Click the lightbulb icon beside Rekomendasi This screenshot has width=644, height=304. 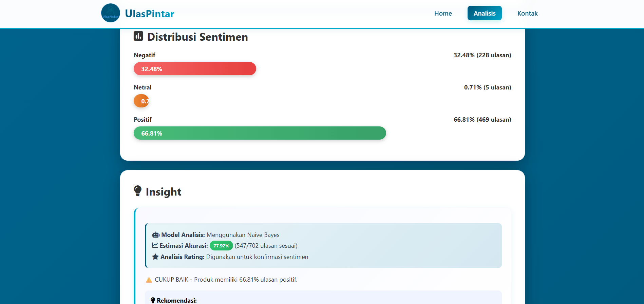153,300
